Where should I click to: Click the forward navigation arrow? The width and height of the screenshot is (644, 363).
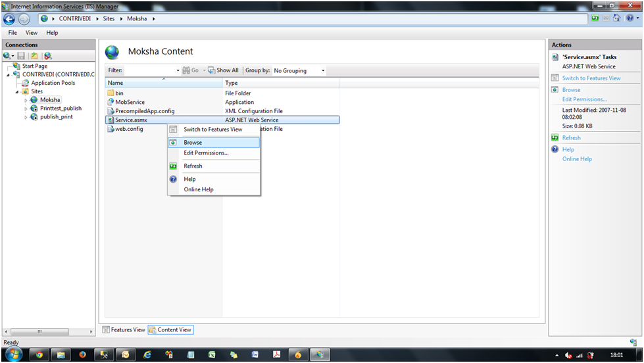tap(24, 19)
